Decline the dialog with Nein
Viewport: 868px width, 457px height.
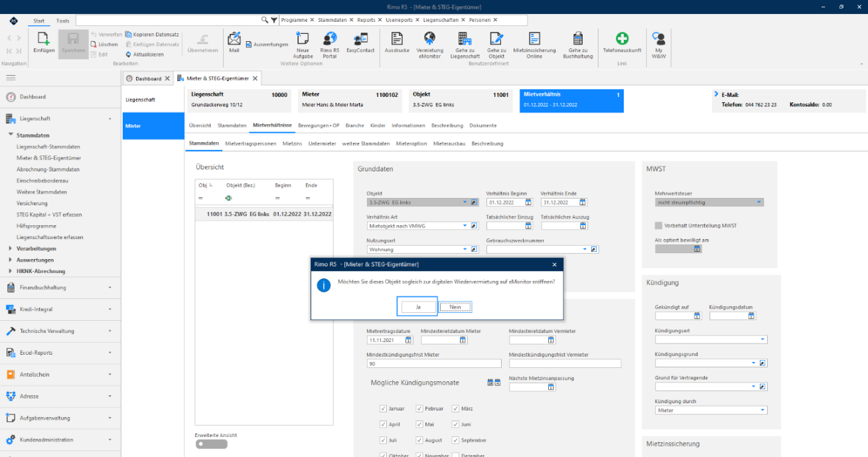tap(455, 307)
